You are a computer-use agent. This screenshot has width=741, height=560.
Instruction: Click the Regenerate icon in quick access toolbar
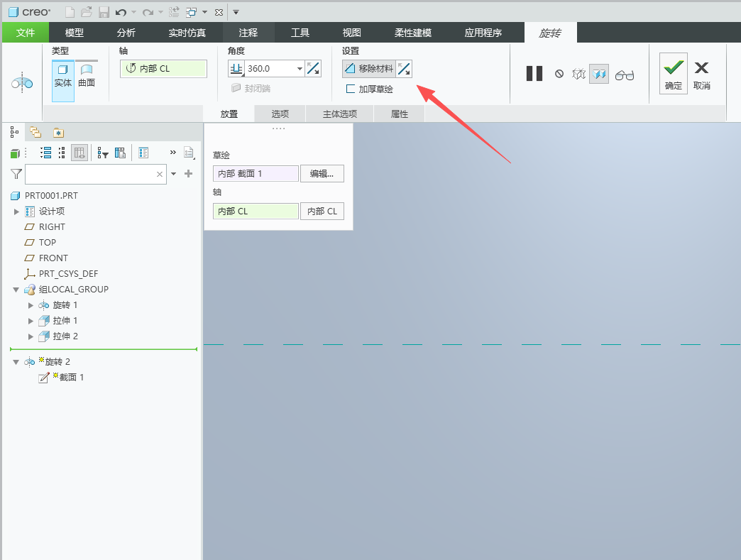pos(174,12)
